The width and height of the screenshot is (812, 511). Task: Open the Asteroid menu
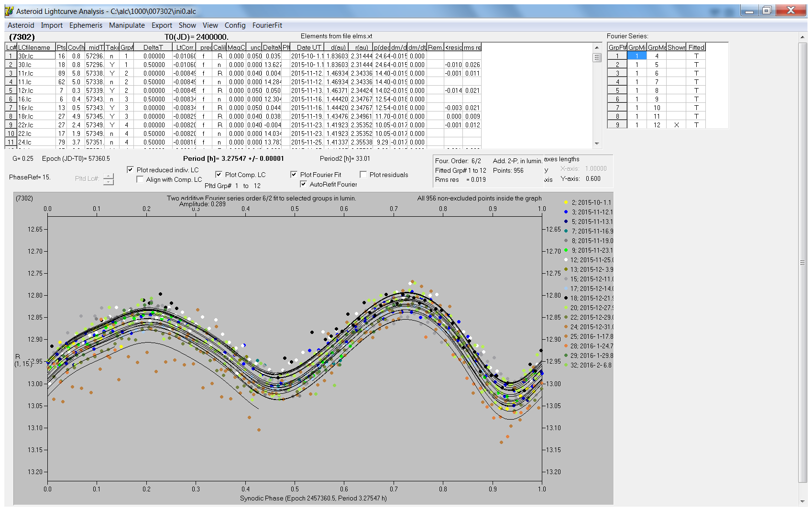click(x=21, y=25)
